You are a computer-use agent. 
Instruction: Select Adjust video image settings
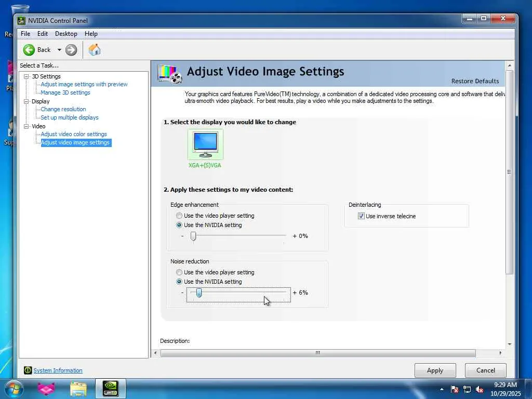click(75, 142)
